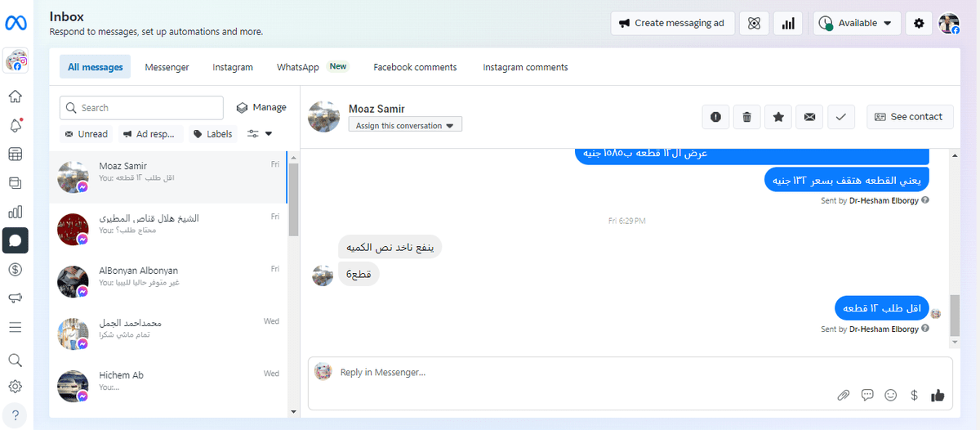Click the conversation list scrollbar thumb
This screenshot has height=430, width=980.
[x=294, y=199]
